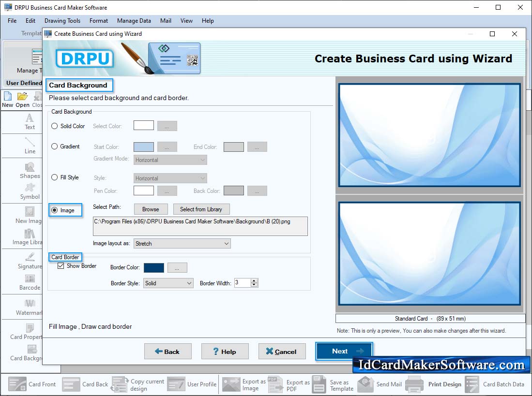Open the File menu
532x396 pixels.
12,21
